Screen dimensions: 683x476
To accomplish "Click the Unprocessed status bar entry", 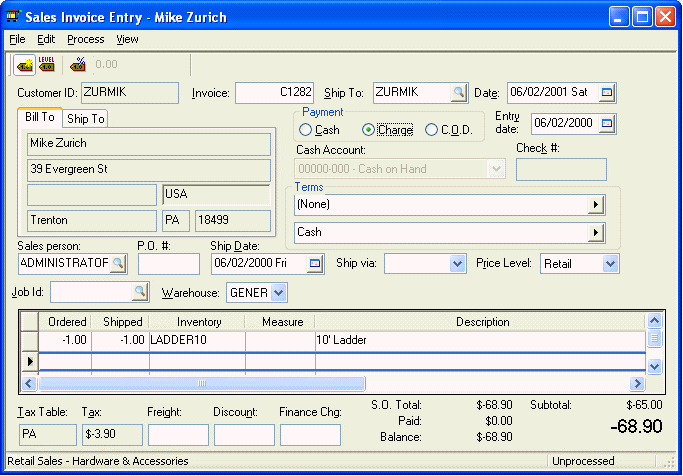I will tap(583, 461).
